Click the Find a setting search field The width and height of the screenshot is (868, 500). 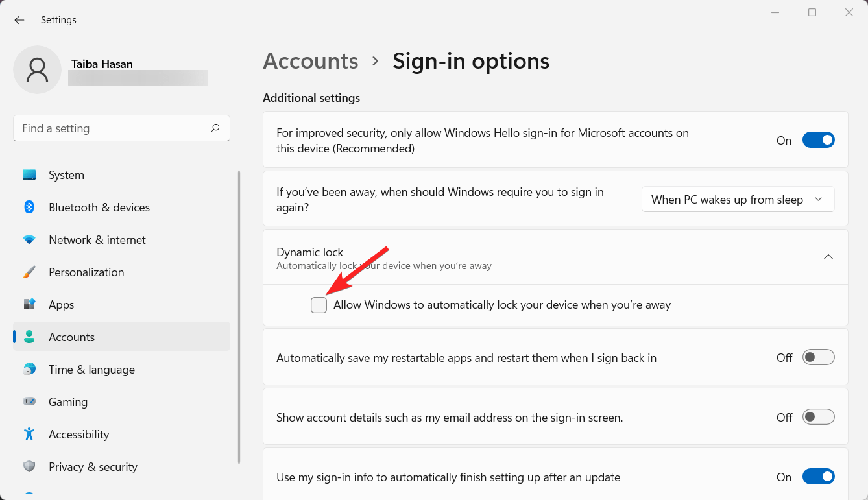(x=114, y=128)
